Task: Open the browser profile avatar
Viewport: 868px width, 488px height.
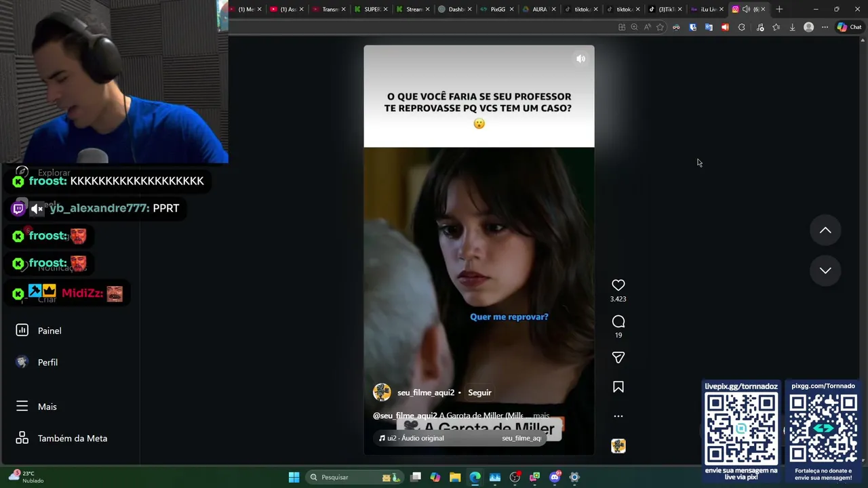Action: (808, 27)
